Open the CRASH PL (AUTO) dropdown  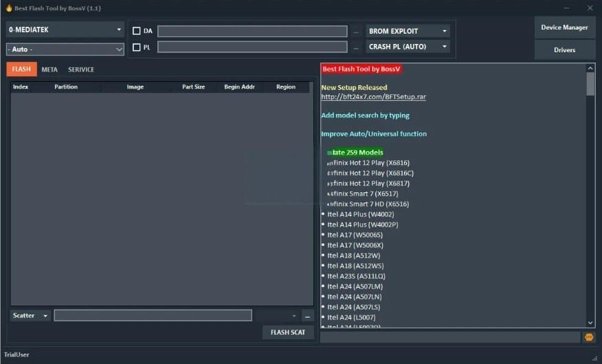(408, 47)
